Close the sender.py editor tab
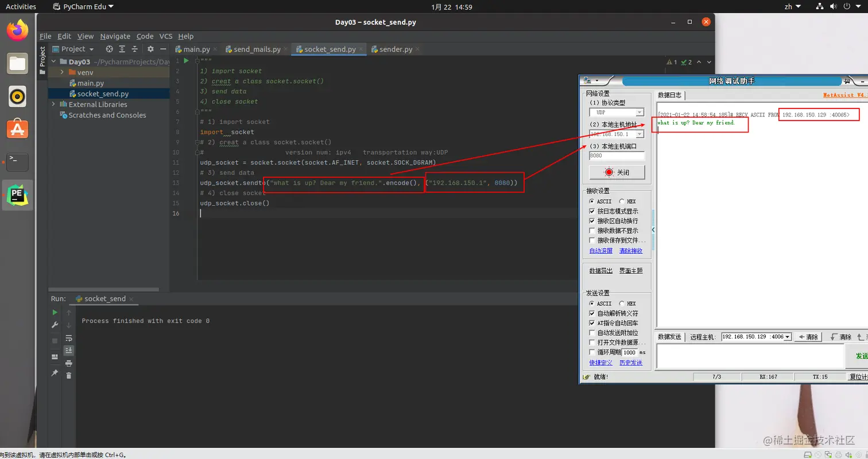 point(418,50)
